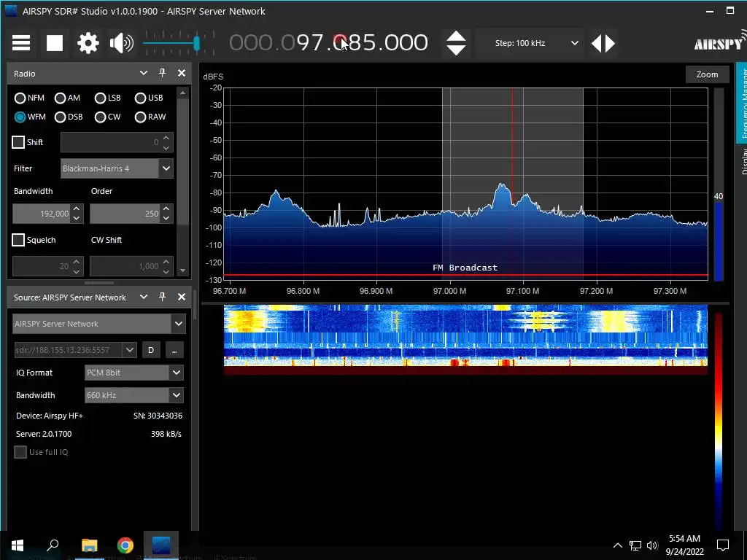Open the hamburger main menu
This screenshot has height=560, width=747.
21,43
